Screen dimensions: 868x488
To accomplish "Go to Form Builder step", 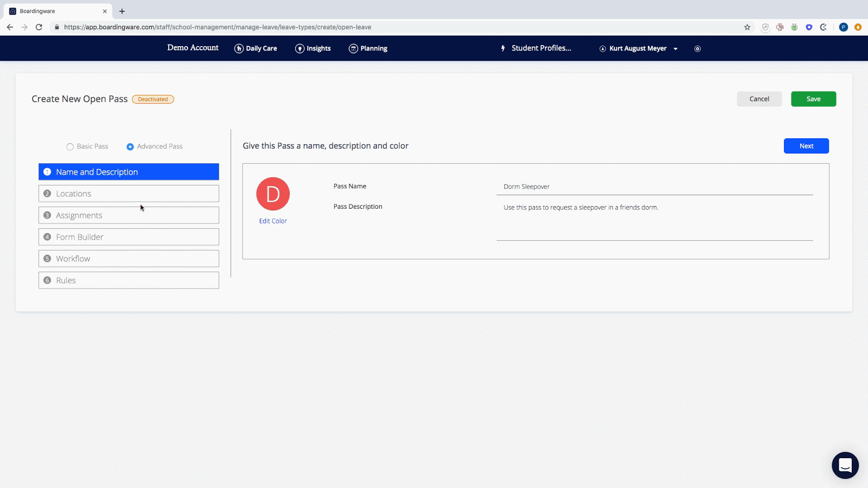I will coord(129,237).
